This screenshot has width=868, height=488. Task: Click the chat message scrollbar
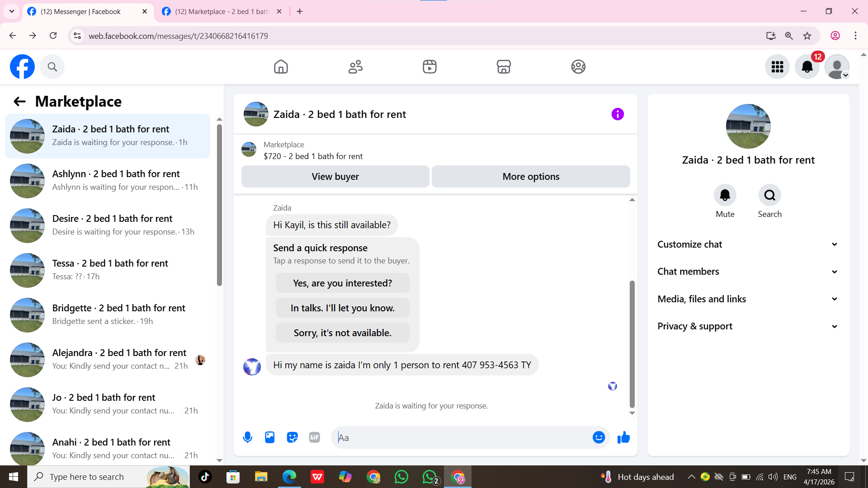click(632, 343)
